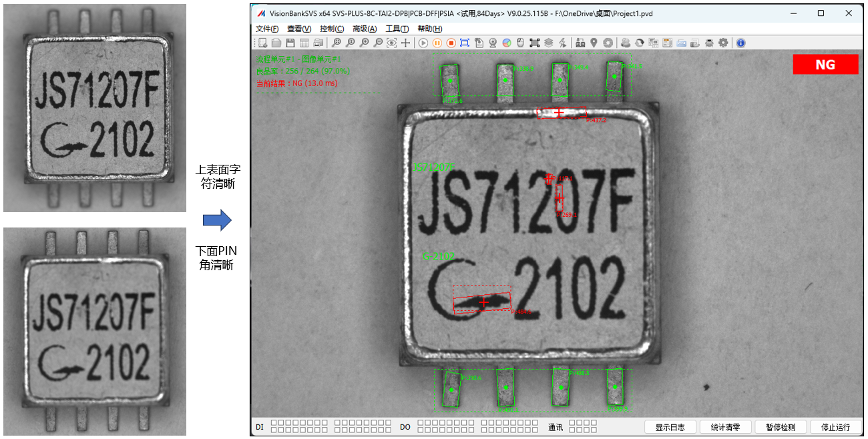The height and width of the screenshot is (439, 868).
Task: Click the location pin toolbar icon
Action: (x=594, y=43)
